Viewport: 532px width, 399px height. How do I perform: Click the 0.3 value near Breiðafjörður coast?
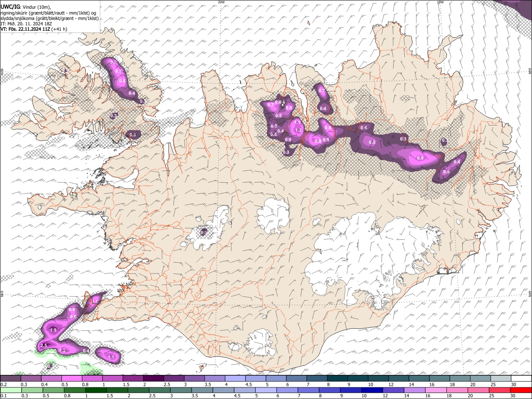coord(133,135)
